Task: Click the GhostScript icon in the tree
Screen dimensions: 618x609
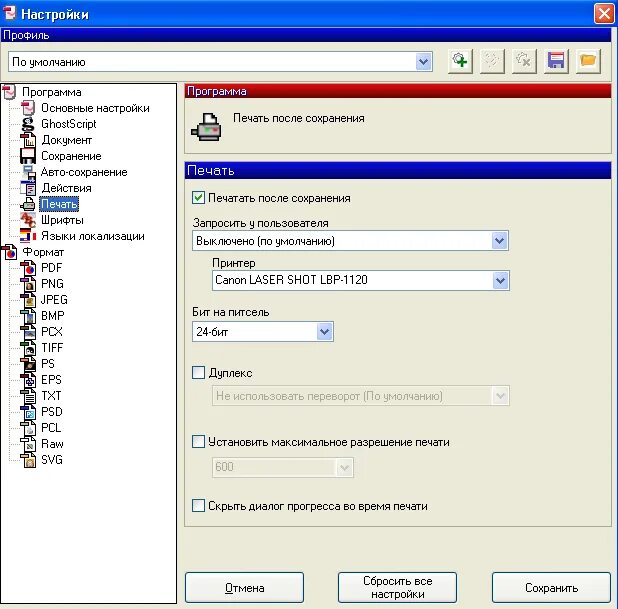Action: [x=28, y=124]
